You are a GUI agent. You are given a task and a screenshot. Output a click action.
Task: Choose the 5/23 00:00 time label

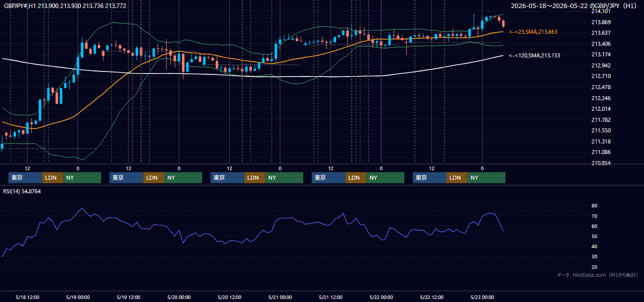coord(482,297)
